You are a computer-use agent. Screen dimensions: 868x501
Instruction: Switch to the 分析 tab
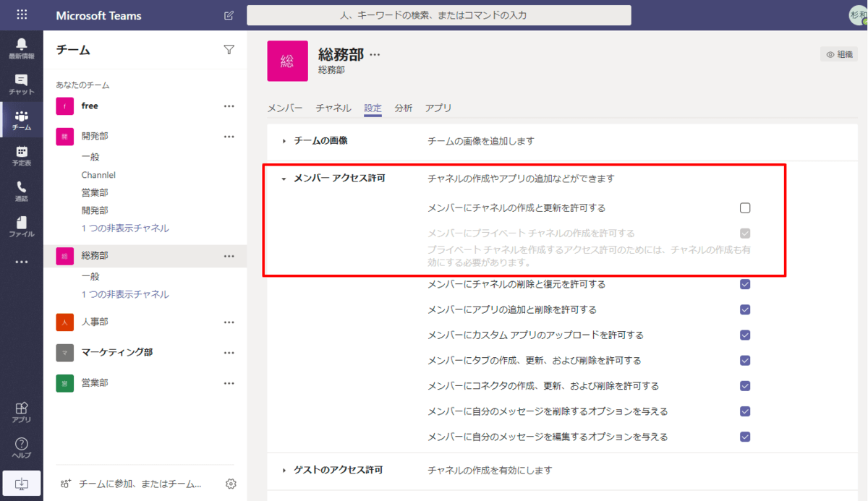point(404,108)
